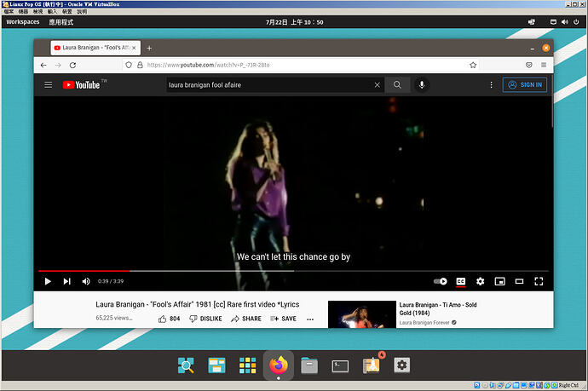Viewport: 588px width, 391px height.
Task: Clear the YouTube search text
Action: (x=377, y=84)
